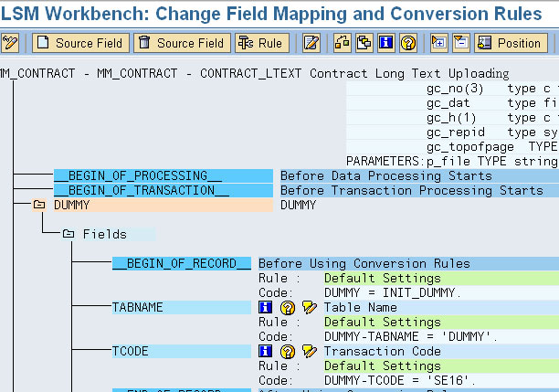
Task: Open the Rule button
Action: coord(262,43)
